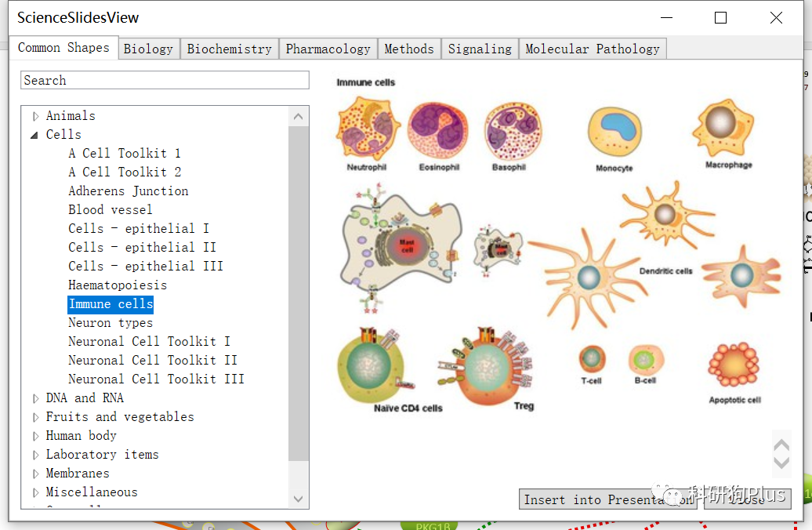Select Cells - epithelial II
Image resolution: width=812 pixels, height=530 pixels.
[143, 247]
